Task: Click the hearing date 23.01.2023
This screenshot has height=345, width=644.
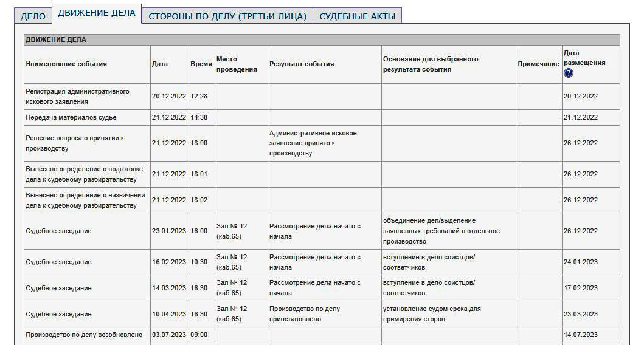Action: tap(169, 231)
